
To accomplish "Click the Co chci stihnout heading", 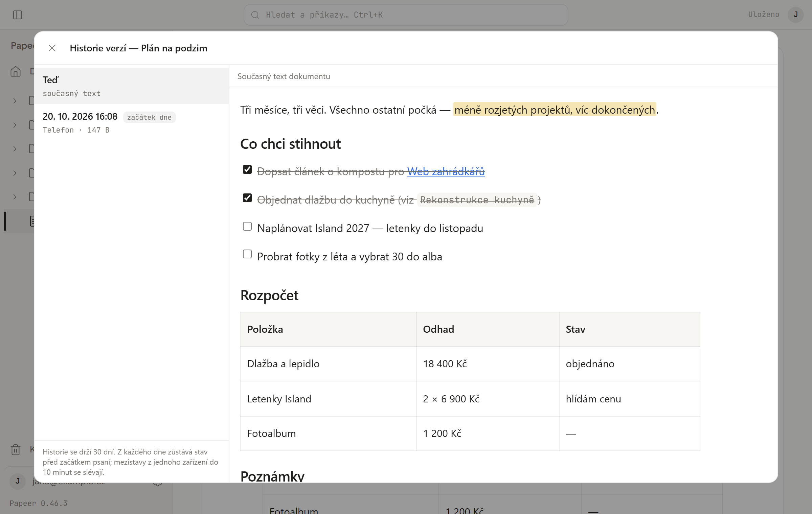I will (290, 144).
